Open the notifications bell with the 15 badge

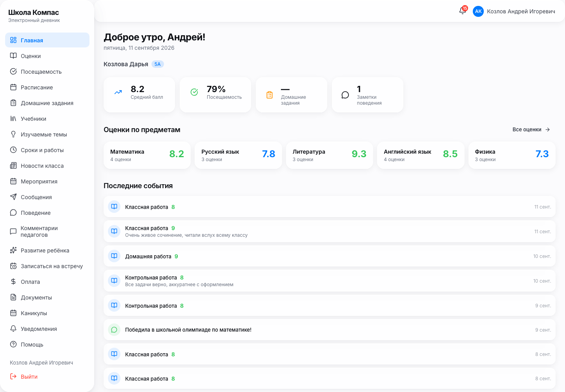pyautogui.click(x=463, y=11)
